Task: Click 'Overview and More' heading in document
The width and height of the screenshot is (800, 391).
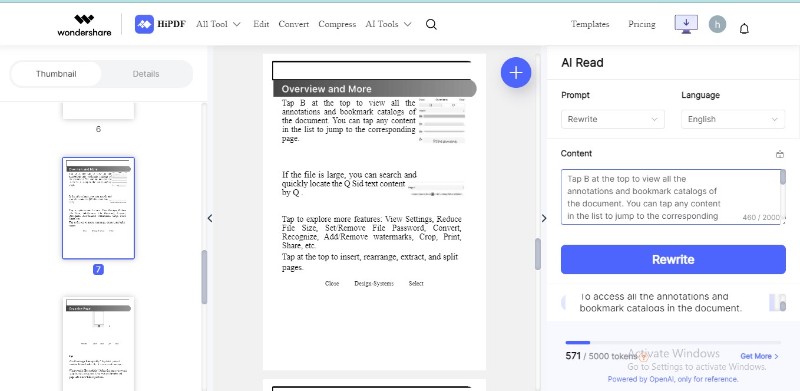Action: point(327,89)
